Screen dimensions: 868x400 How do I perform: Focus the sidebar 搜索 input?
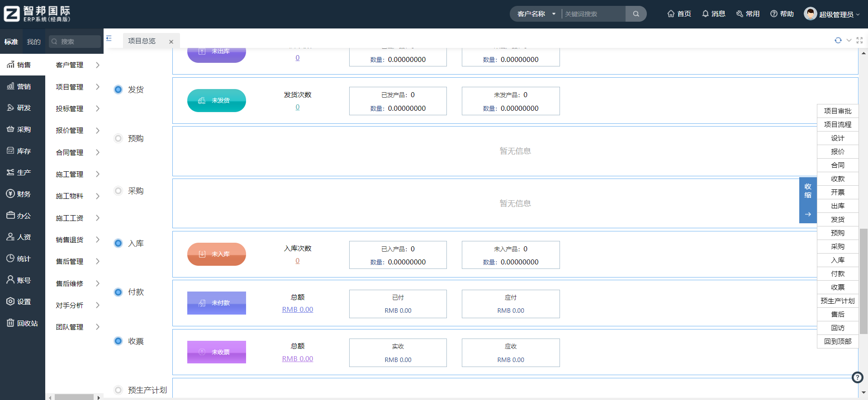click(75, 42)
